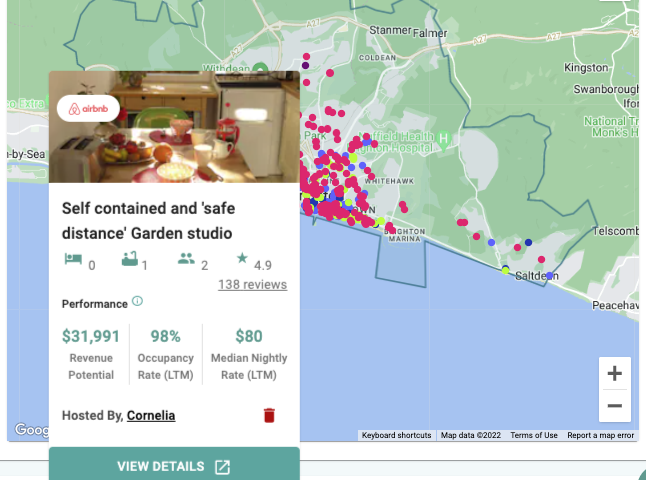Click the Falmer map label

point(430,33)
